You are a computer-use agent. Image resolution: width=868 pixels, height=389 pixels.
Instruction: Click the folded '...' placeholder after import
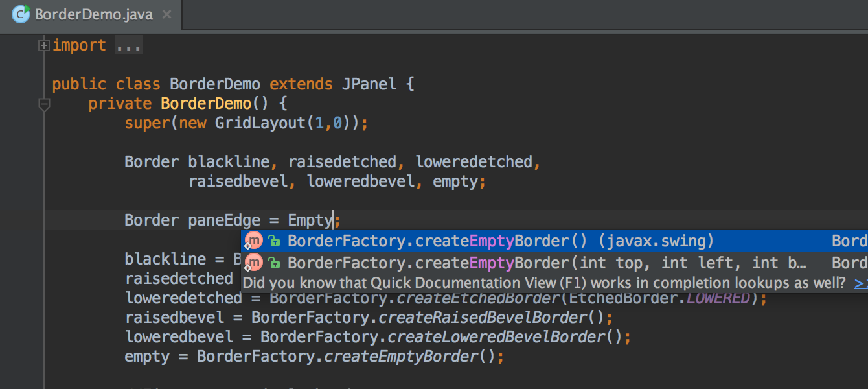pyautogui.click(x=128, y=45)
